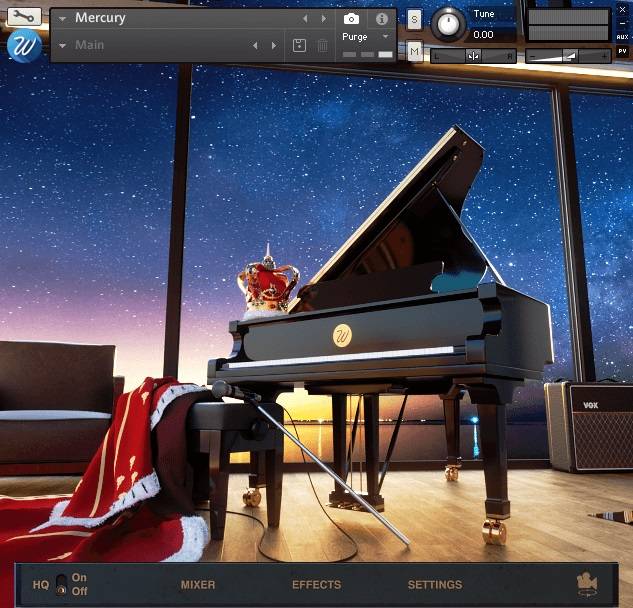
Task: Open the Mercury instrument dropdown
Action: point(62,19)
